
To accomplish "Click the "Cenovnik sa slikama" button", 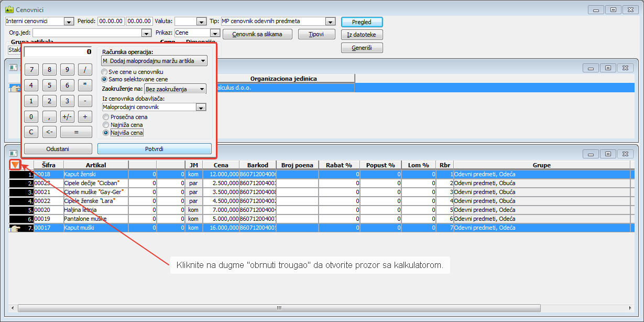I will [257, 34].
